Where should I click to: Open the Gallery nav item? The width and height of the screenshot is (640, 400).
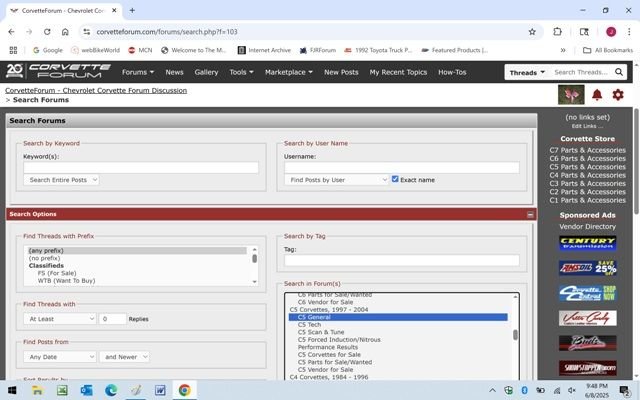tap(206, 72)
